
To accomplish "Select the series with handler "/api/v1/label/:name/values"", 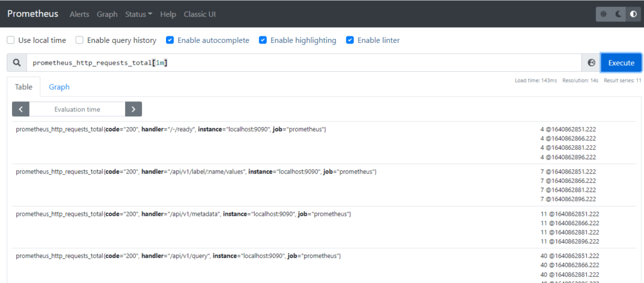I will click(x=196, y=172).
